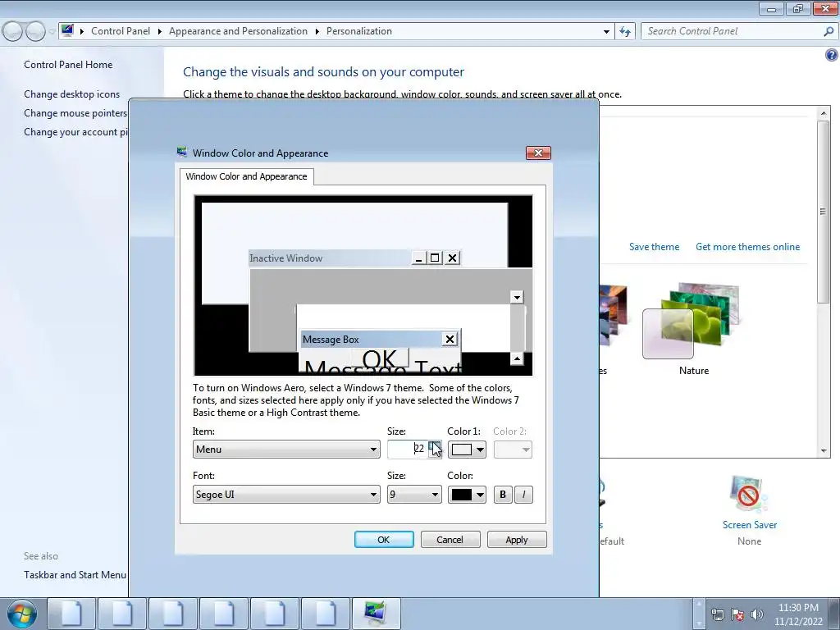Viewport: 840px width, 630px height.
Task: Click the Back navigation arrow
Action: (13, 32)
